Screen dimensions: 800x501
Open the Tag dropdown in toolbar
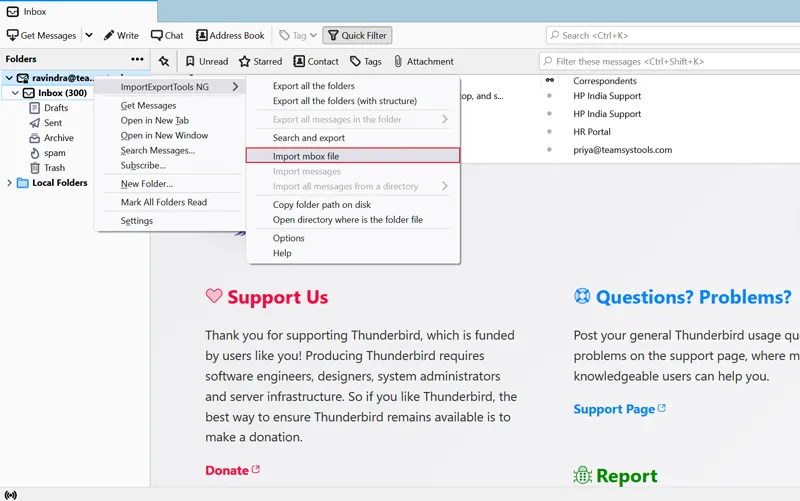pos(298,35)
